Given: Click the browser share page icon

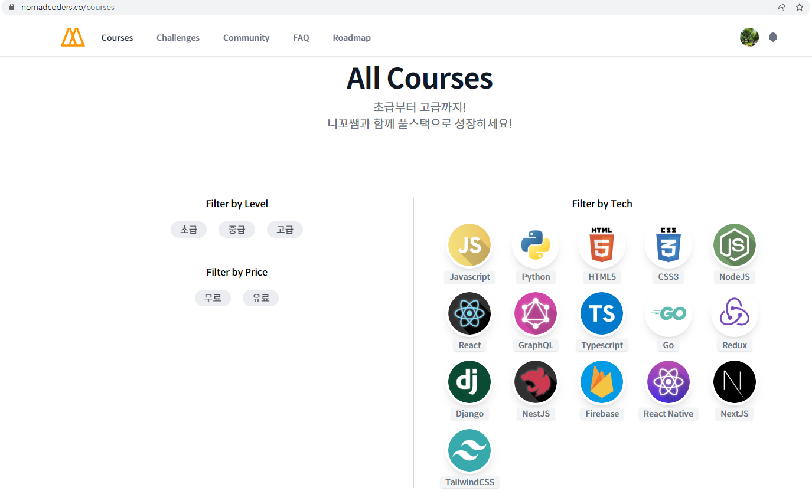Looking at the screenshot, I should [781, 7].
